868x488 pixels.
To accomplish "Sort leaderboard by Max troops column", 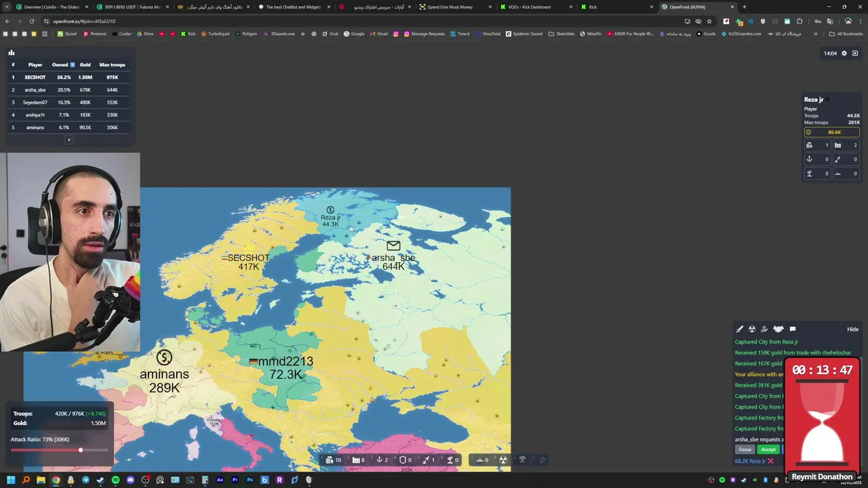I will (x=113, y=64).
